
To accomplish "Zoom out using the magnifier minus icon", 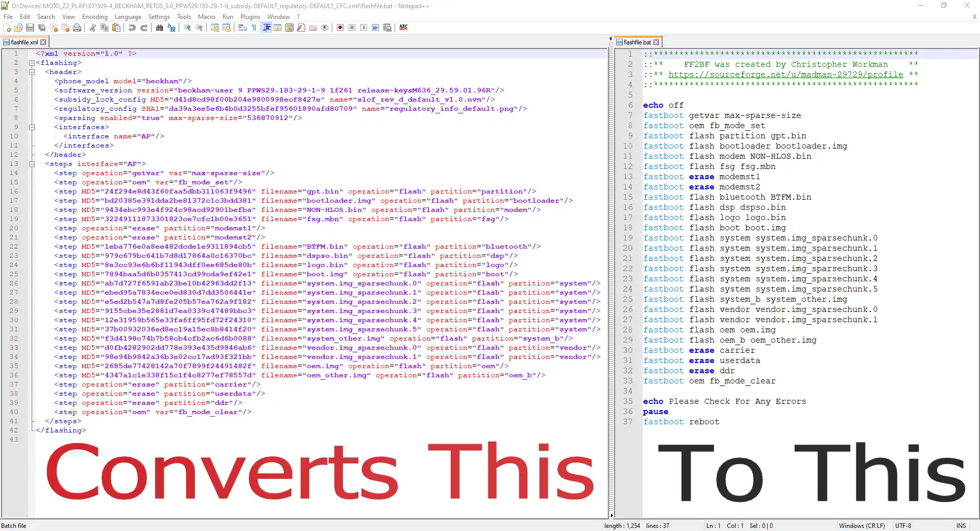I will (x=199, y=28).
